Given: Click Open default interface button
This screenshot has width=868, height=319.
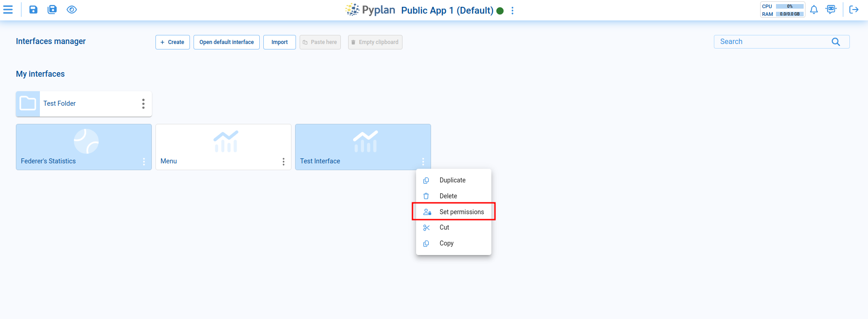Looking at the screenshot, I should point(227,42).
